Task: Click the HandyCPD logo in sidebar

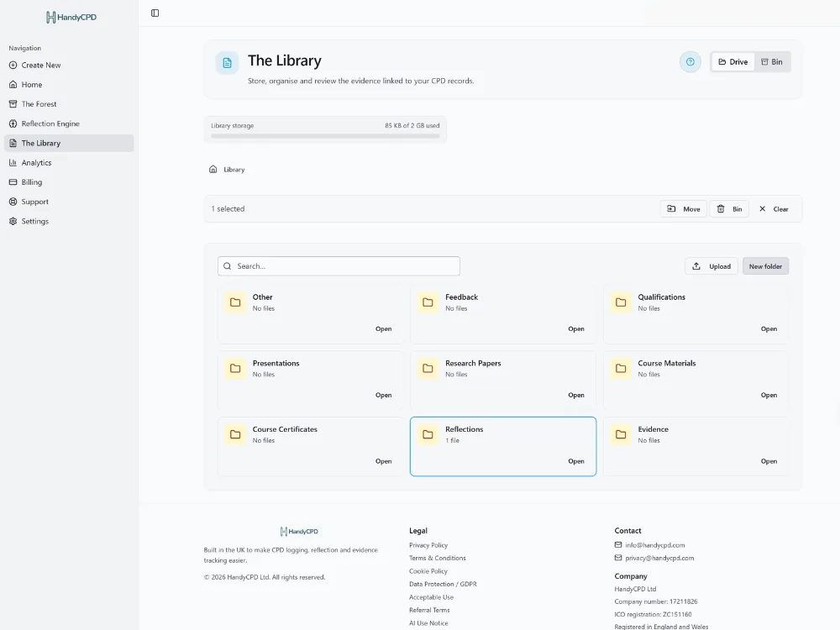Action: tap(71, 17)
